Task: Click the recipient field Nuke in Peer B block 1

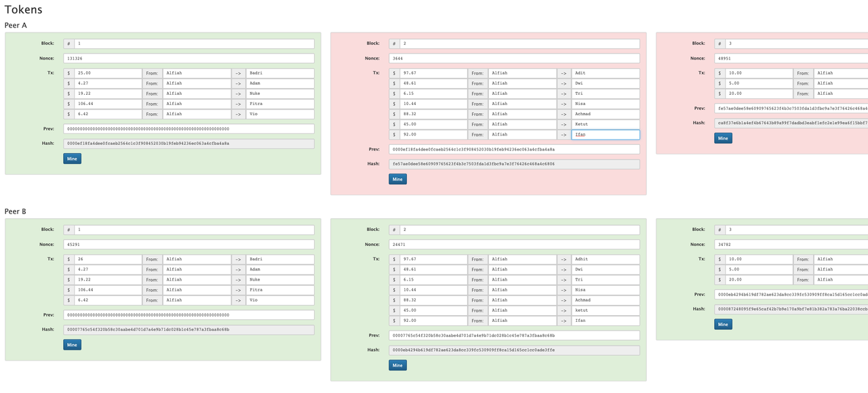Action: click(280, 280)
